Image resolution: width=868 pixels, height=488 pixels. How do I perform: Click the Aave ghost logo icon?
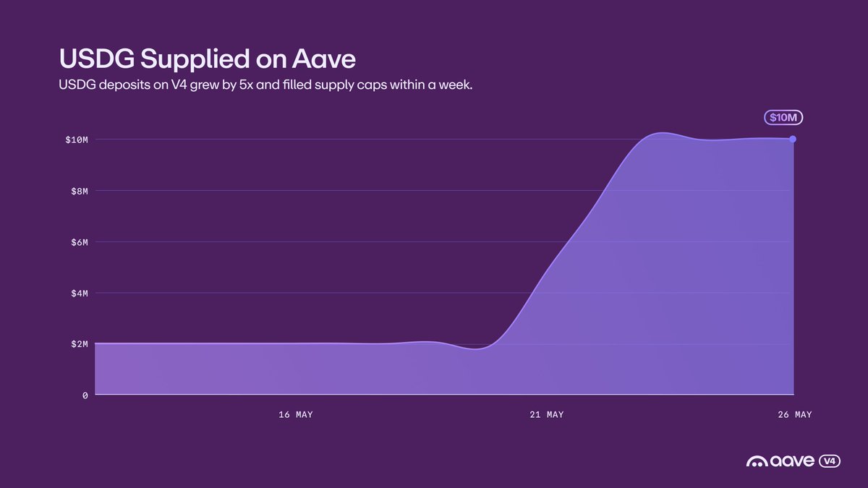756,461
